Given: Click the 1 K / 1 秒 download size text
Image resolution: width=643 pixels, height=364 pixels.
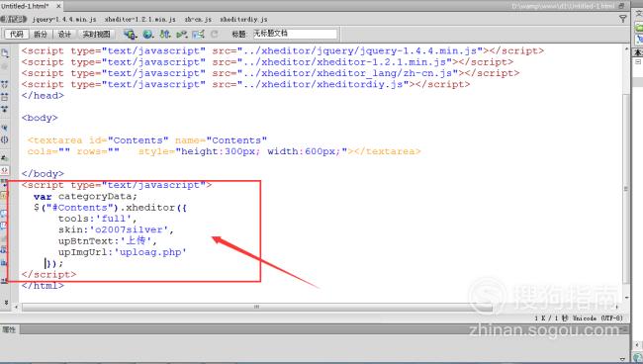Looking at the screenshot, I should point(551,318).
